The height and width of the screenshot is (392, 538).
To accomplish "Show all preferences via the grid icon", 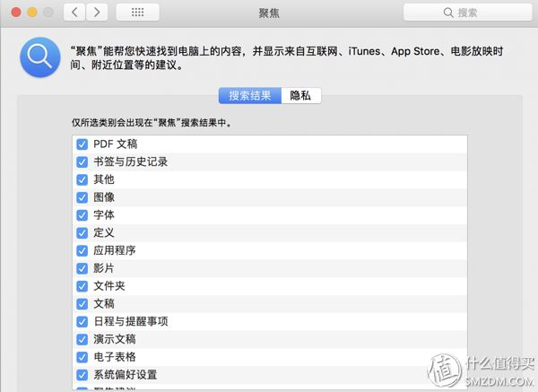I will point(137,13).
